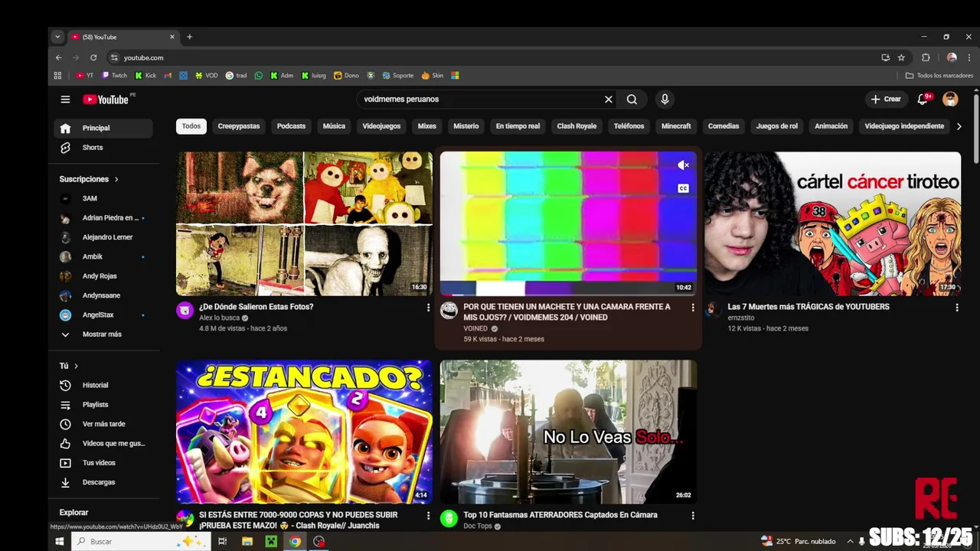980x551 pixels.
Task: Open ¿De Dónde Salieron Estas Fotos? thumbnail
Action: [x=304, y=223]
